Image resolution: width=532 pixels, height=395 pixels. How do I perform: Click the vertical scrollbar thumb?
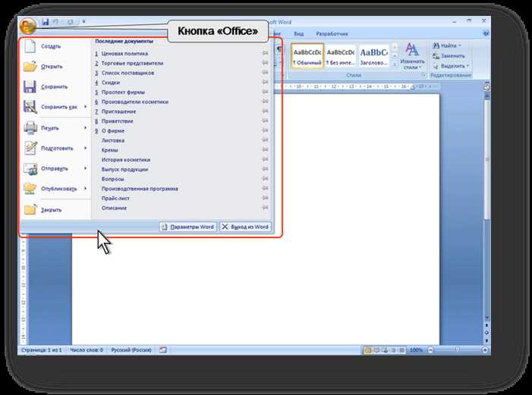(487, 158)
